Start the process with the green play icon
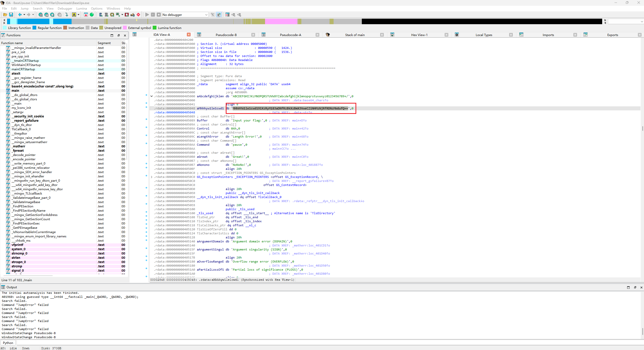The width and height of the screenshot is (644, 350). pyautogui.click(x=147, y=15)
